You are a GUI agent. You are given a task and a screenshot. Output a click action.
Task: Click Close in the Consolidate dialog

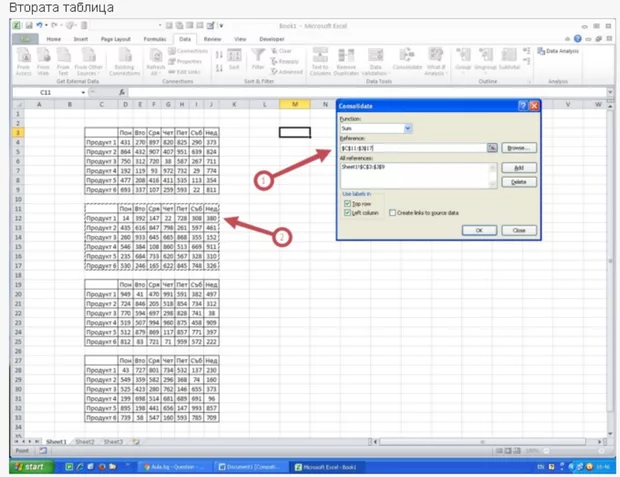pyautogui.click(x=519, y=230)
